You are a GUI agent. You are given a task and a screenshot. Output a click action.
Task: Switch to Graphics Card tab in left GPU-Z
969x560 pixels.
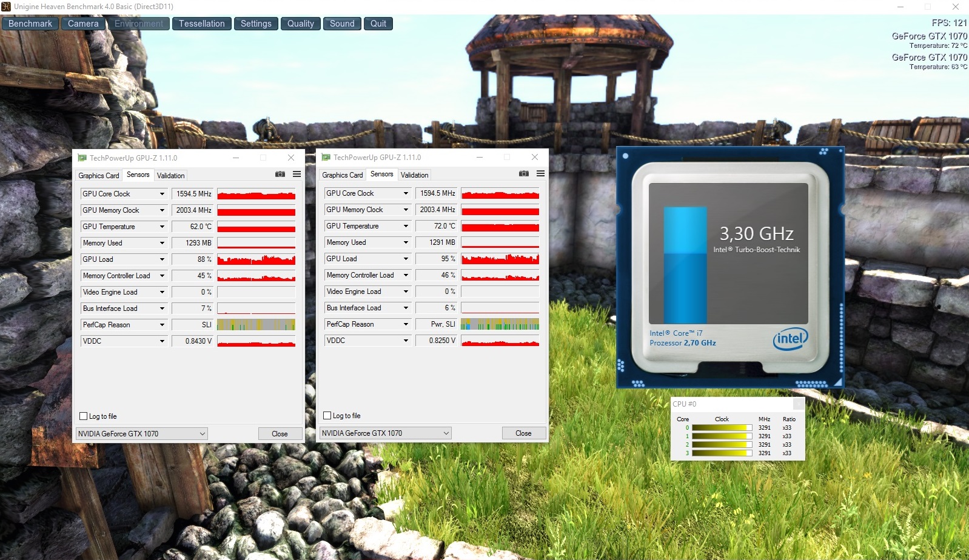tap(99, 176)
